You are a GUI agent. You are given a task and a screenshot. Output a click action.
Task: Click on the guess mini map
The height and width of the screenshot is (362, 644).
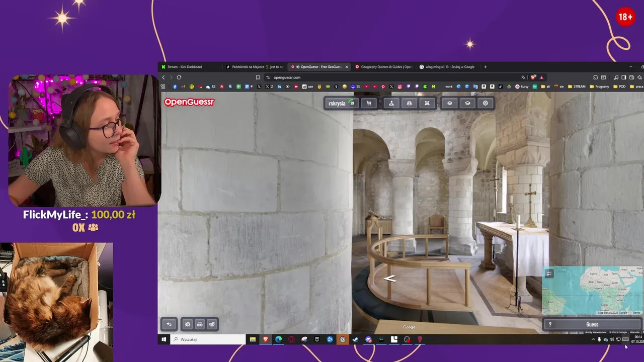click(592, 291)
